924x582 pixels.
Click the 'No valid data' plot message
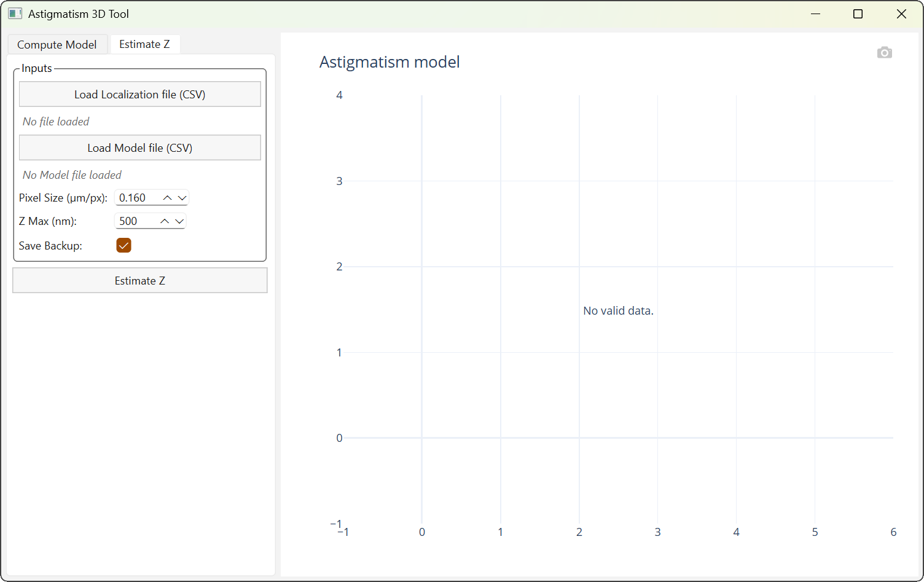(x=618, y=310)
